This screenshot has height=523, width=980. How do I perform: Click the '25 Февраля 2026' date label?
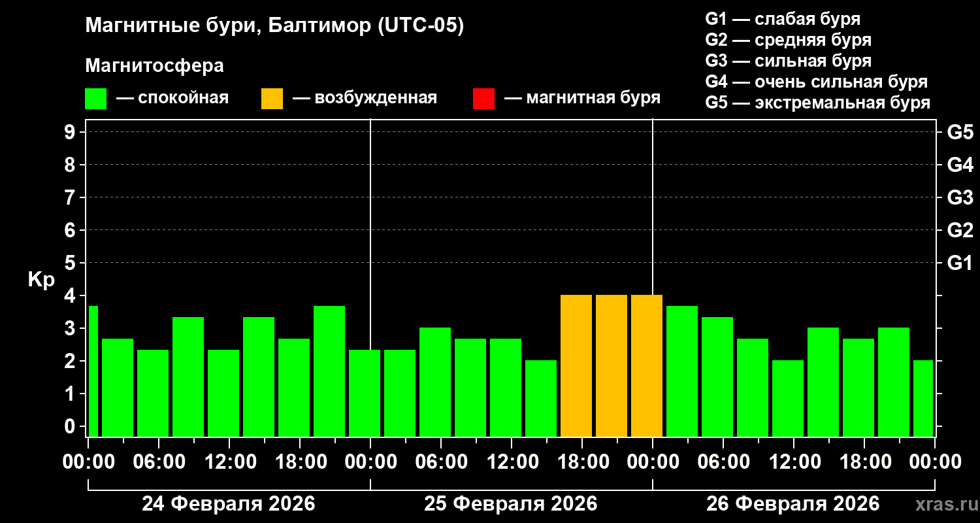pyautogui.click(x=511, y=504)
